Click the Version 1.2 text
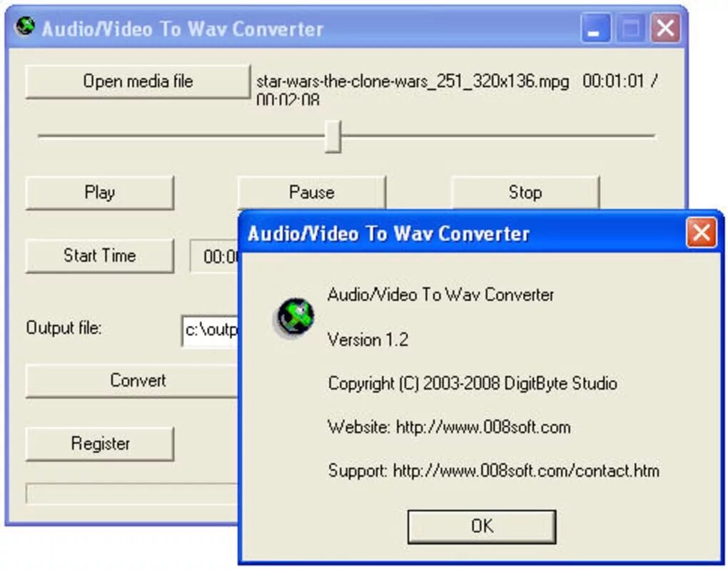 [x=368, y=340]
